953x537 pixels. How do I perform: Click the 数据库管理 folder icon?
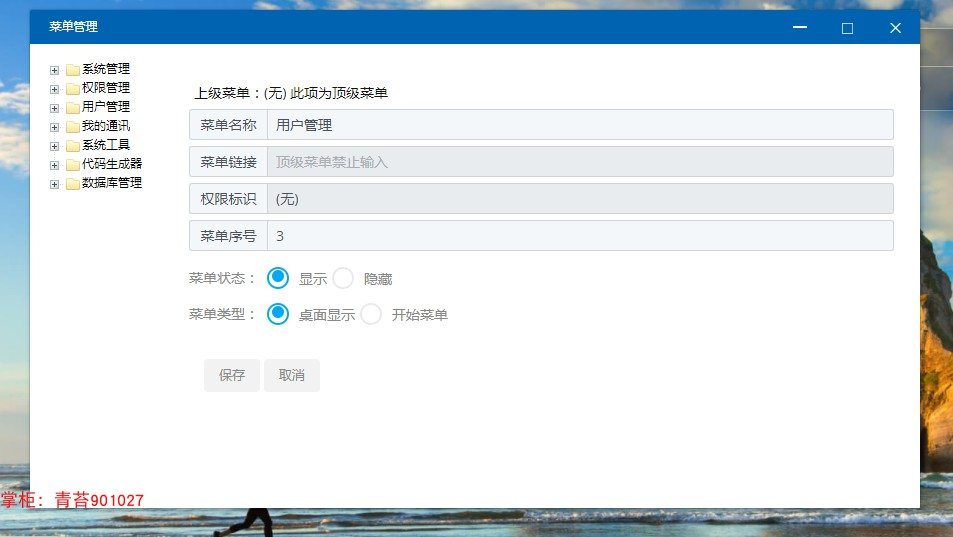73,183
